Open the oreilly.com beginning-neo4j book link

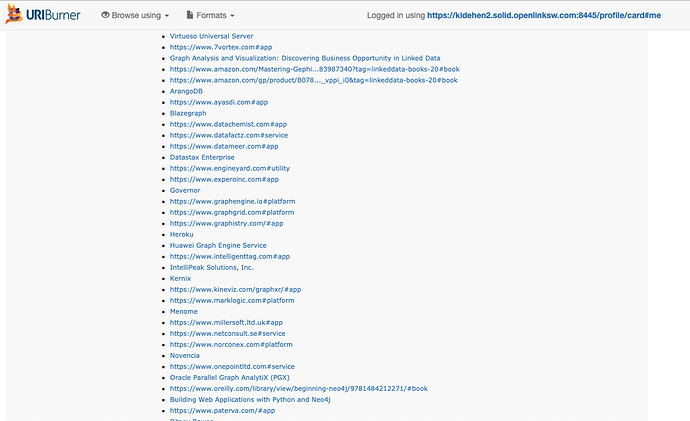coord(299,388)
